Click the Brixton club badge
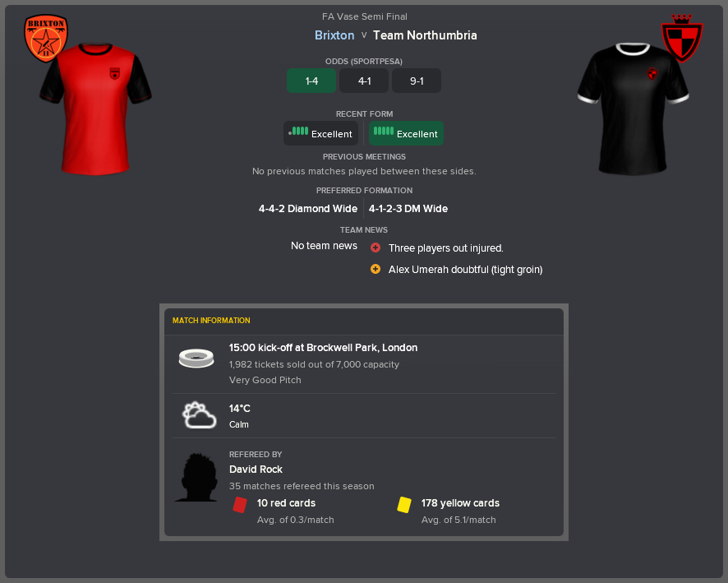The image size is (728, 583). coord(46,38)
